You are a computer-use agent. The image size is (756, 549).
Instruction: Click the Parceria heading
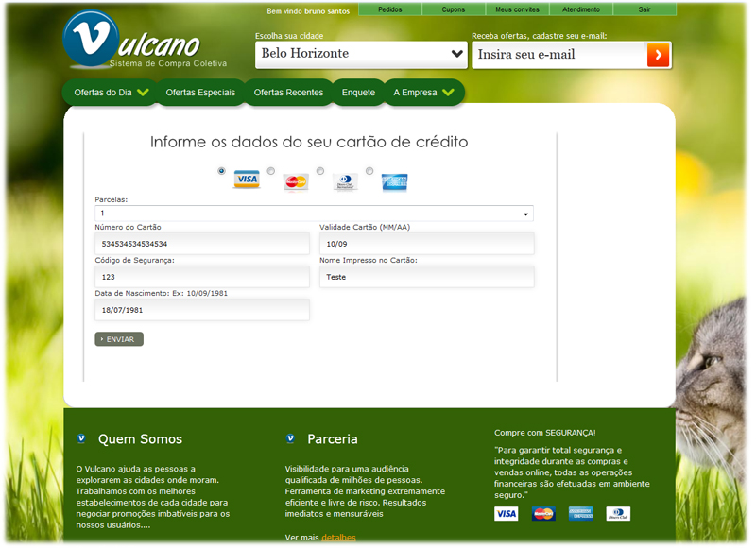[x=333, y=439]
